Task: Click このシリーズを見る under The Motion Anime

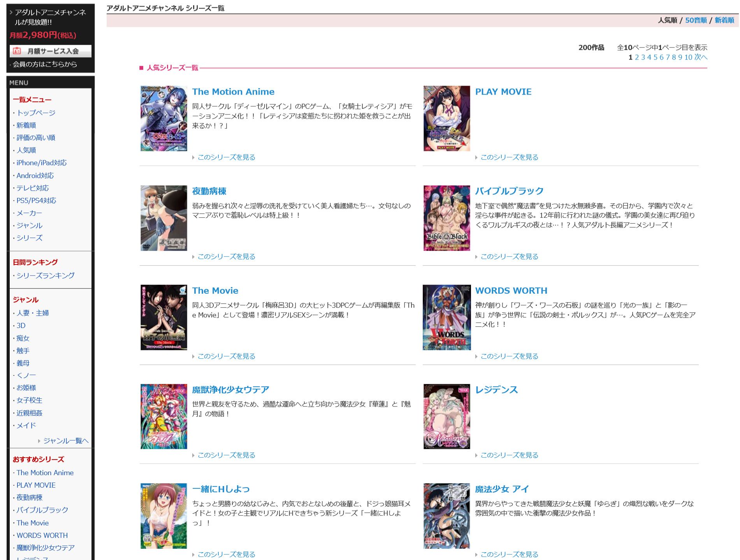Action: [226, 157]
